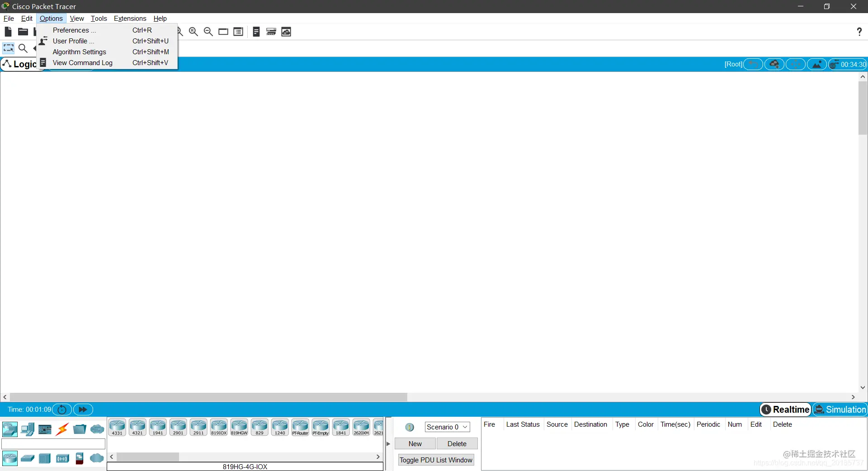Expand the PDU list panel arrow
The width and height of the screenshot is (868, 471).
(x=388, y=444)
